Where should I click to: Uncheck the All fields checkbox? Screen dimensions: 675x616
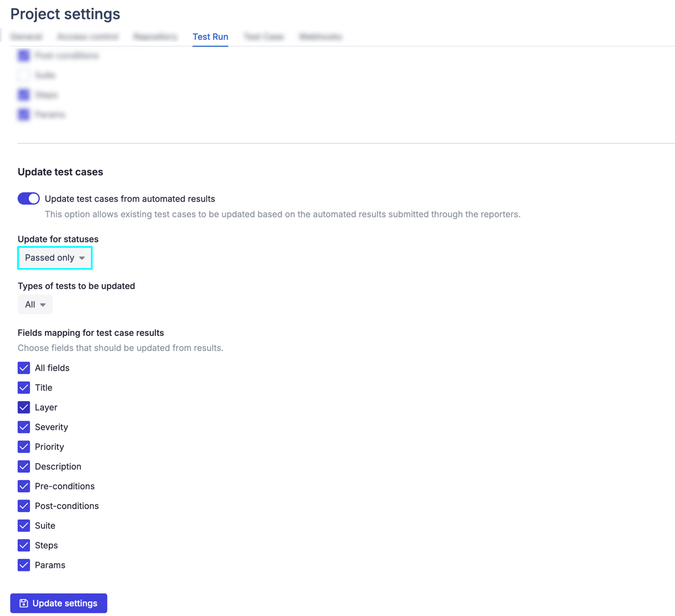(24, 368)
